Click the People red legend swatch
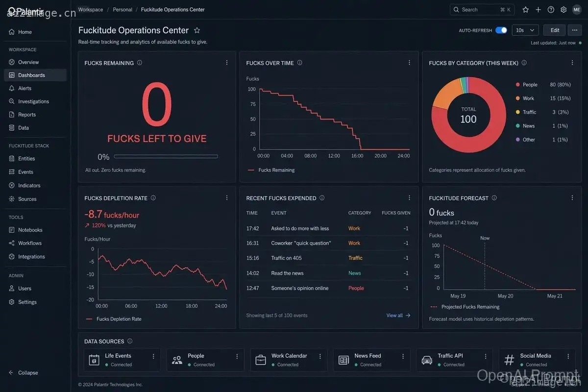Viewport: 588px width, 392px height. pos(517,85)
